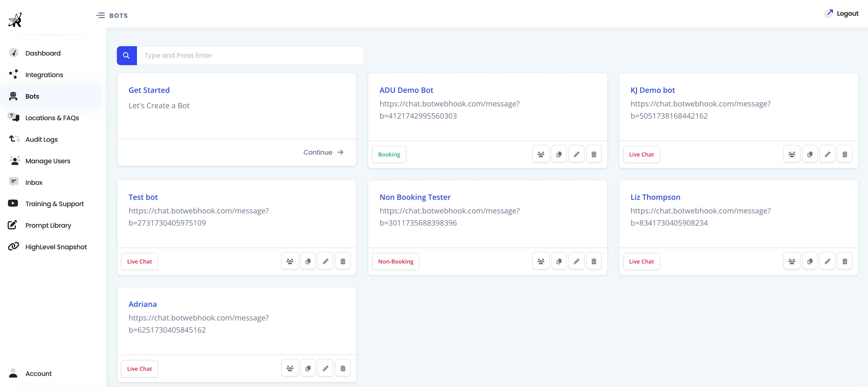Open the Non Booking Tester title link
Screen dimensions: 868x387
pos(415,197)
